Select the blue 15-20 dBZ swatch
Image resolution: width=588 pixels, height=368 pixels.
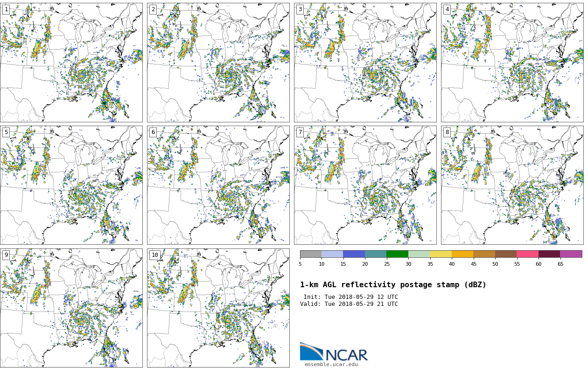coord(354,254)
